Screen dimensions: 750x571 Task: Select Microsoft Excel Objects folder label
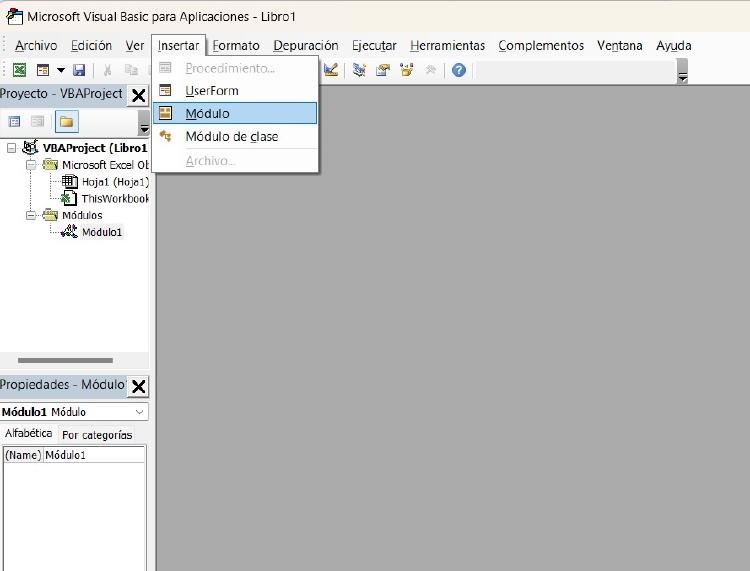[105, 165]
